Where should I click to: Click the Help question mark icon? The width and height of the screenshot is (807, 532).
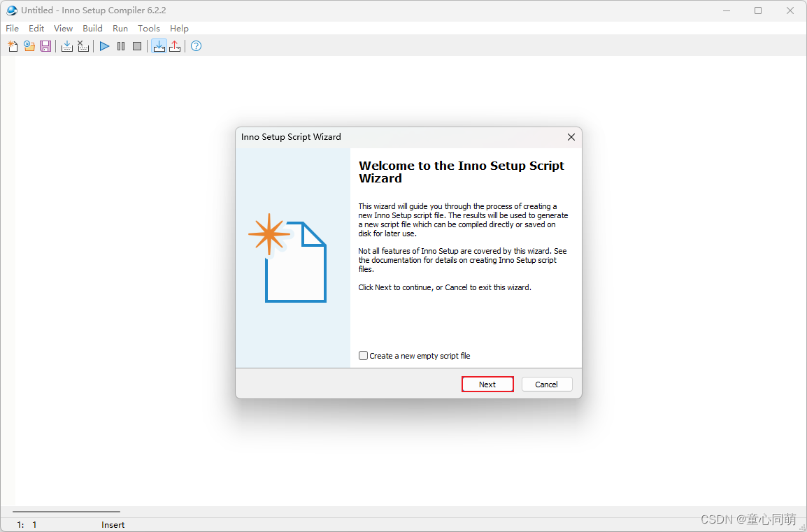[x=196, y=46]
